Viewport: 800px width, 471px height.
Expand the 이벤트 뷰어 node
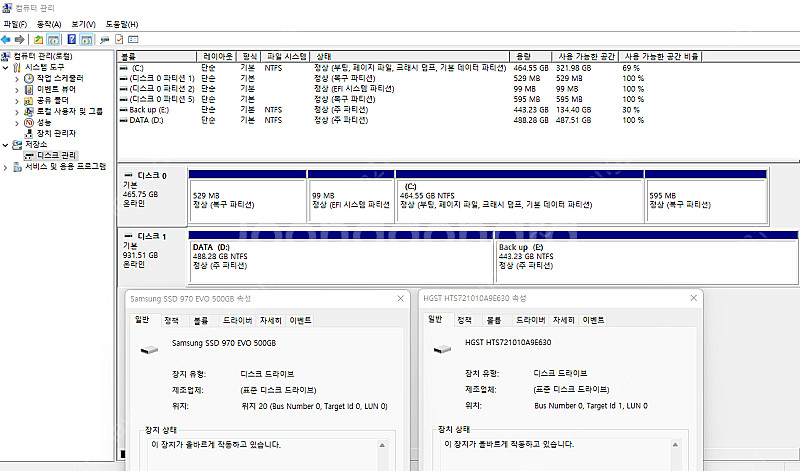pyautogui.click(x=17, y=90)
